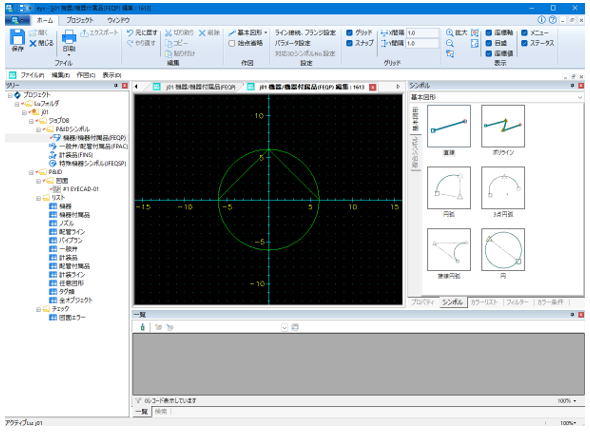Pick the 円 circle shape tool
This screenshot has height=432, width=590.
tap(503, 249)
